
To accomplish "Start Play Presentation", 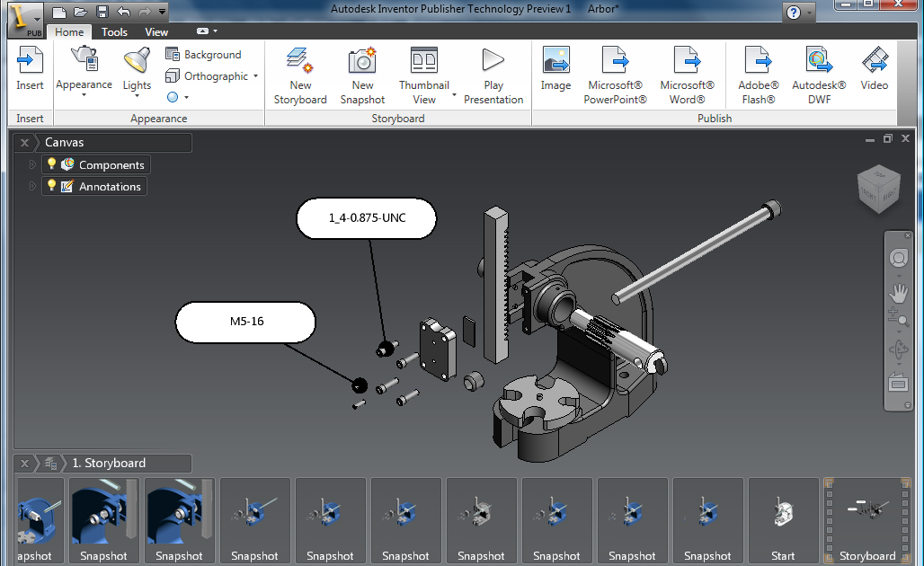I will 493,74.
